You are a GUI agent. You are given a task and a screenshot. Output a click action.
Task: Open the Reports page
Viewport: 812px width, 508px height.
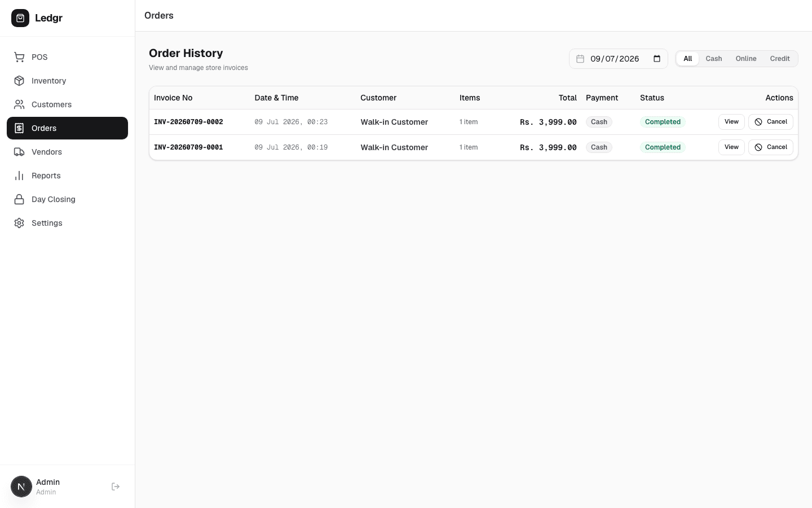pyautogui.click(x=67, y=176)
